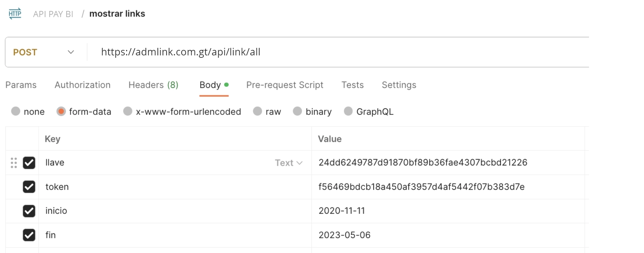This screenshot has width=644, height=253.
Task: Click the drag handle beside llave row
Action: 14,163
